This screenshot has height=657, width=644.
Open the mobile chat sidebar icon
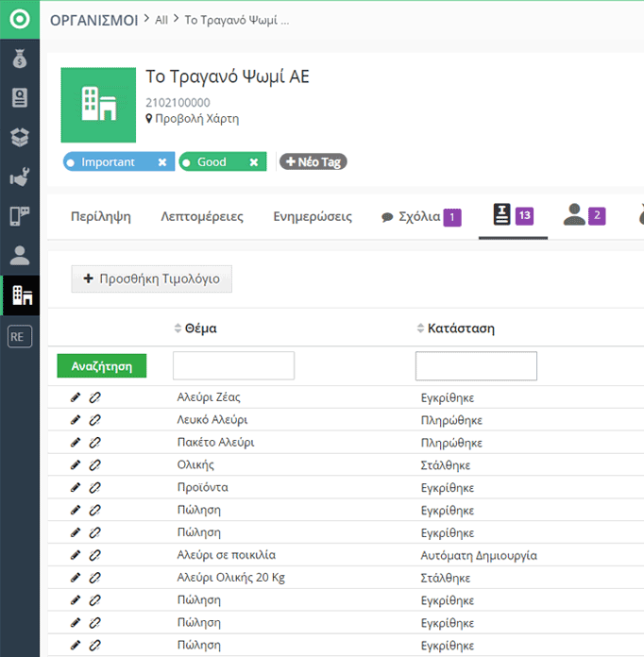[19, 216]
